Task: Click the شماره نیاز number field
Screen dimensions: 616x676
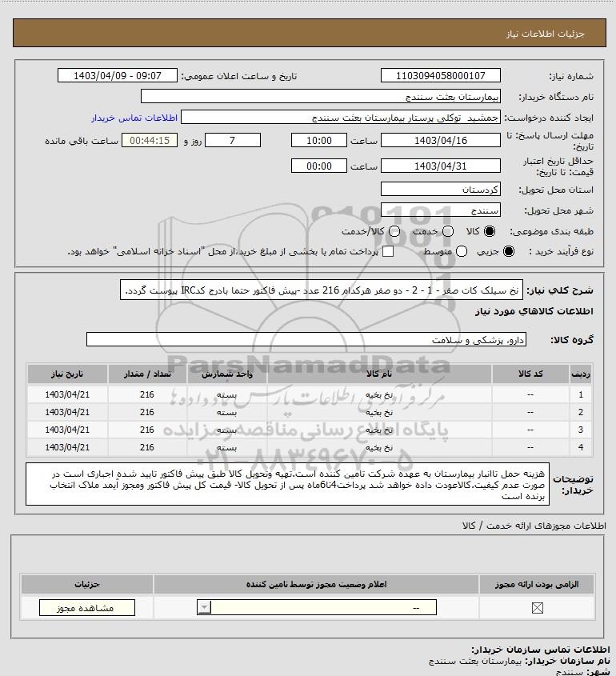Action: (x=441, y=75)
